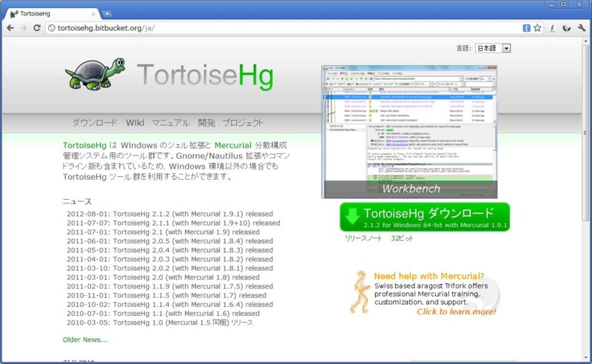Open the 32ビット download link
The height and width of the screenshot is (364, 592).
[x=402, y=238]
